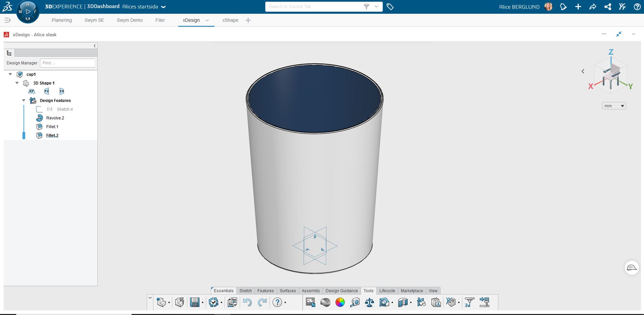644x315 pixels.
Task: Open the mm units dropdown
Action: pos(614,106)
